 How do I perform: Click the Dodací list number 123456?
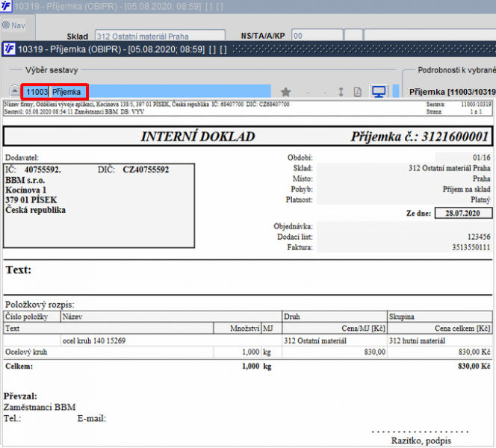pyautogui.click(x=479, y=237)
